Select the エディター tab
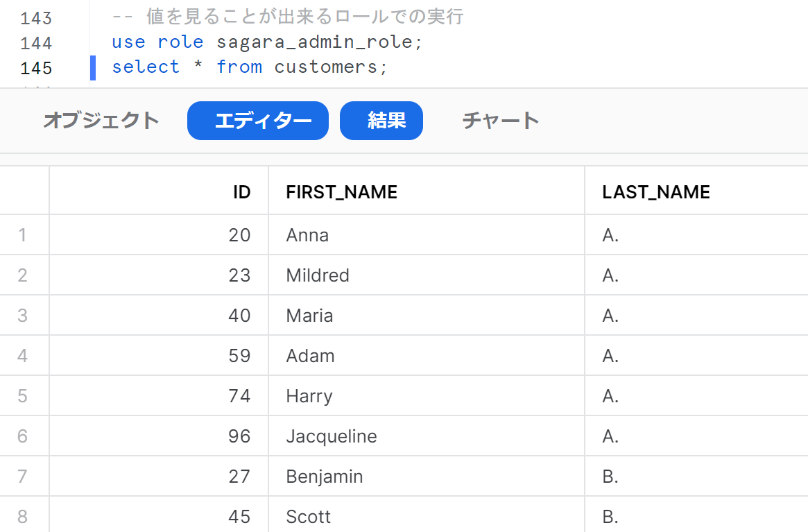This screenshot has width=808, height=532. click(257, 120)
